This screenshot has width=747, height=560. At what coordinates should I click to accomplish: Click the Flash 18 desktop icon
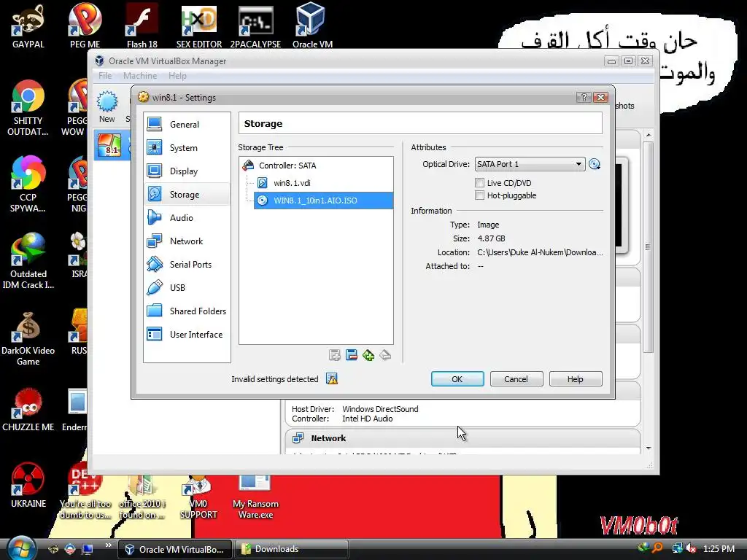click(x=142, y=26)
